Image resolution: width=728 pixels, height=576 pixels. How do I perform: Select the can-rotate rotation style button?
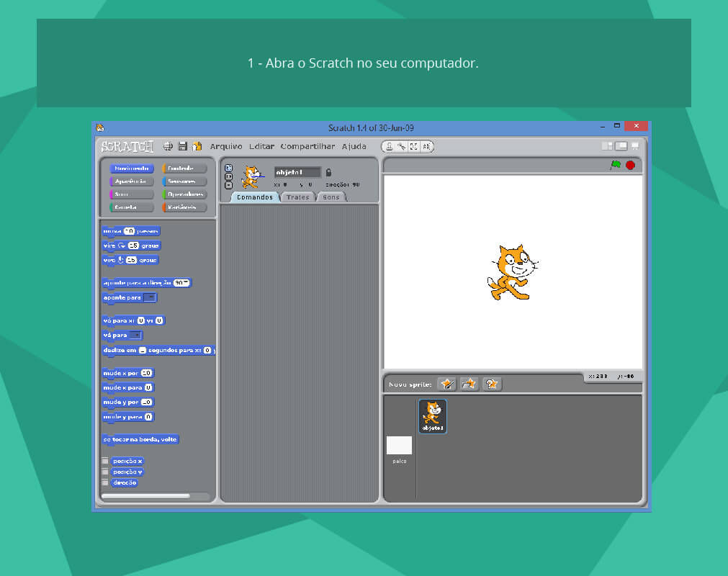[228, 168]
